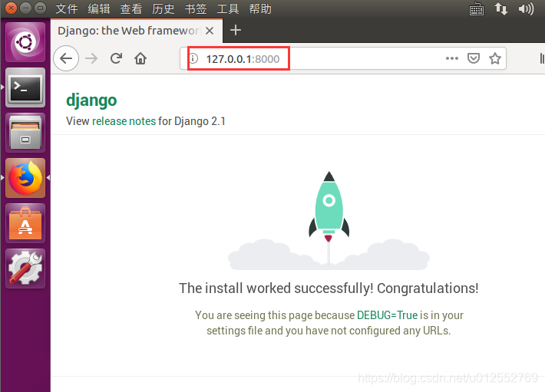
Task: Open the 文件 (File) menu
Action: pyautogui.click(x=66, y=8)
